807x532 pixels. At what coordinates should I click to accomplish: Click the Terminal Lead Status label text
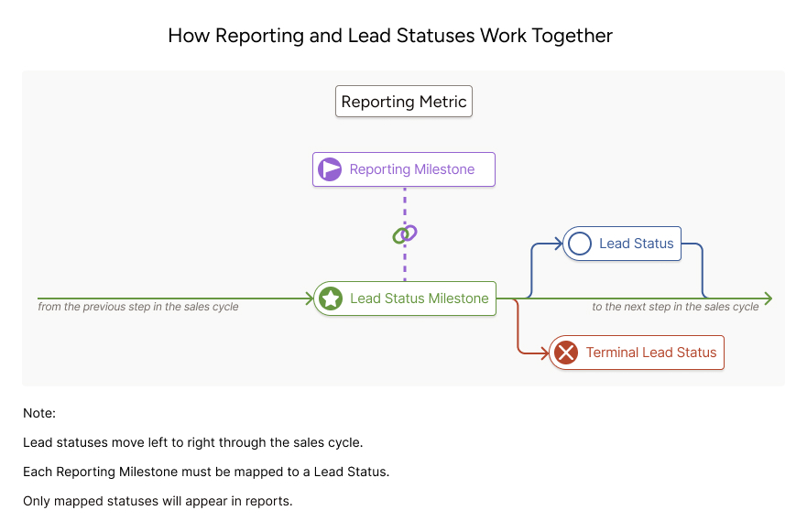(x=651, y=353)
